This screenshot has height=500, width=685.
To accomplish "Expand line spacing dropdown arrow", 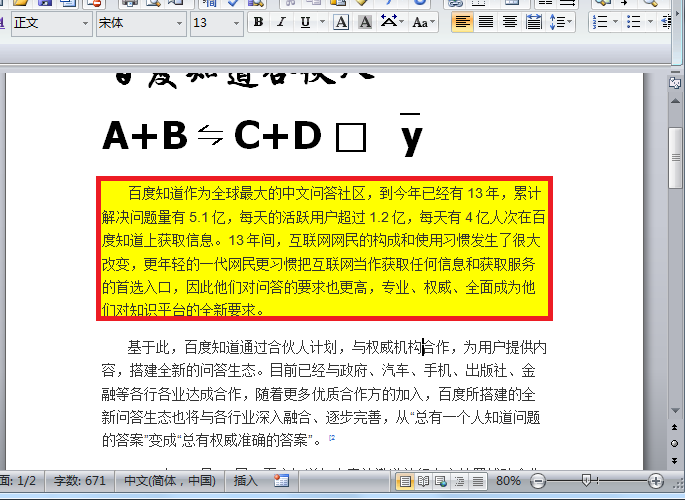I will click(570, 22).
